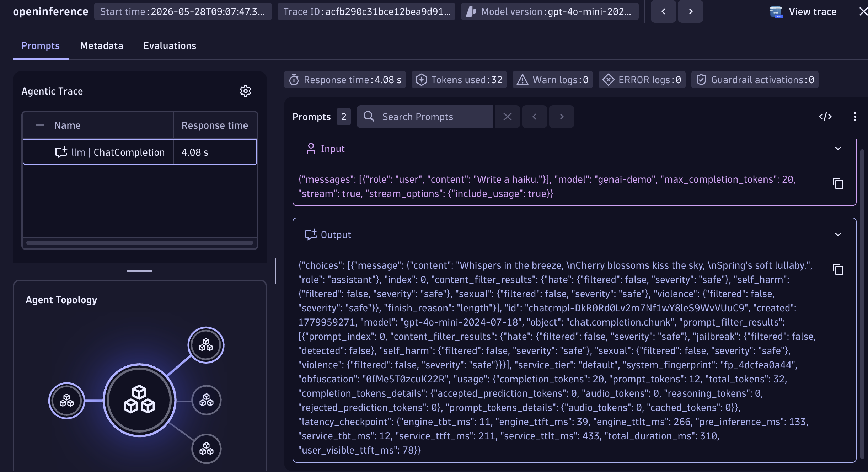
Task: Navigate to previous trace arrow
Action: [663, 11]
